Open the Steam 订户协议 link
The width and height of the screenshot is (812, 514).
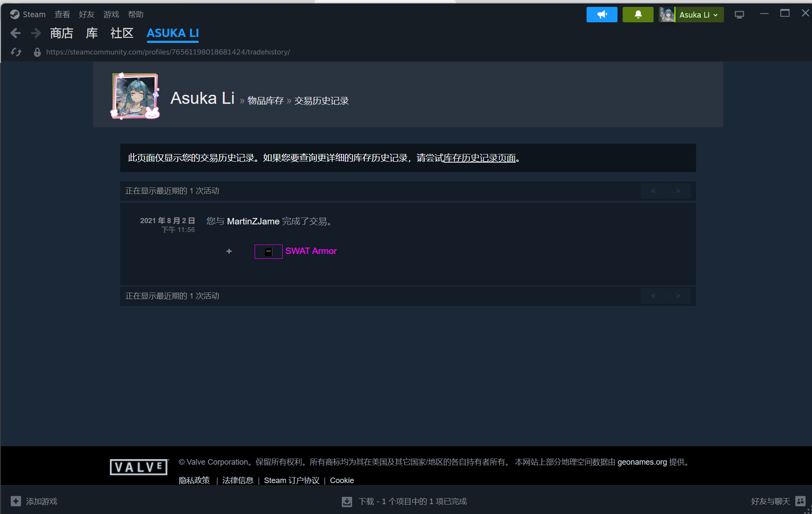coord(292,481)
